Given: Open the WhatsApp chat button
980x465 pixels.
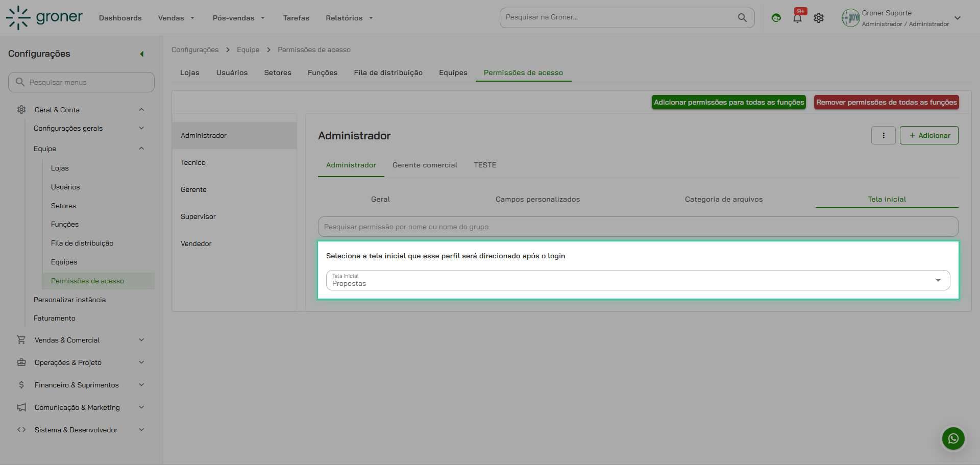Looking at the screenshot, I should pos(953,438).
